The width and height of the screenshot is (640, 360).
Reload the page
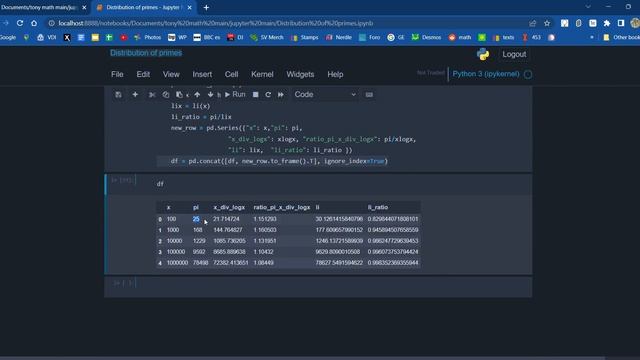(x=20, y=23)
